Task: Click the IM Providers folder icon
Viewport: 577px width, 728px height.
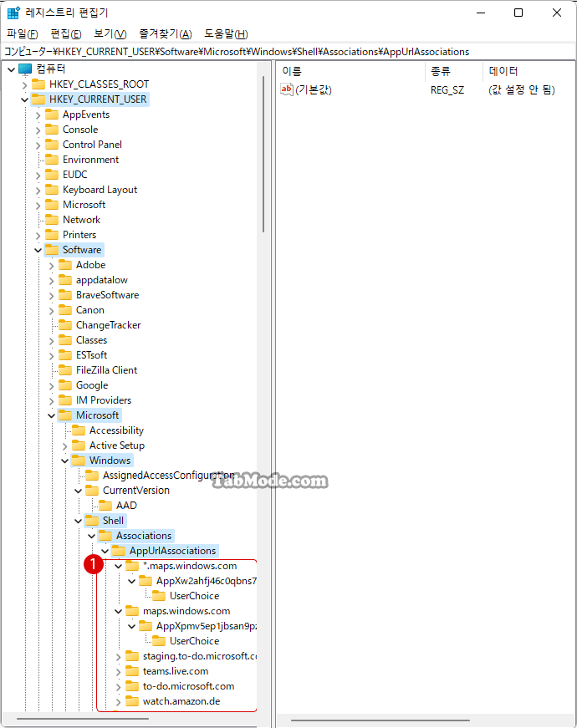Action: pos(65,400)
